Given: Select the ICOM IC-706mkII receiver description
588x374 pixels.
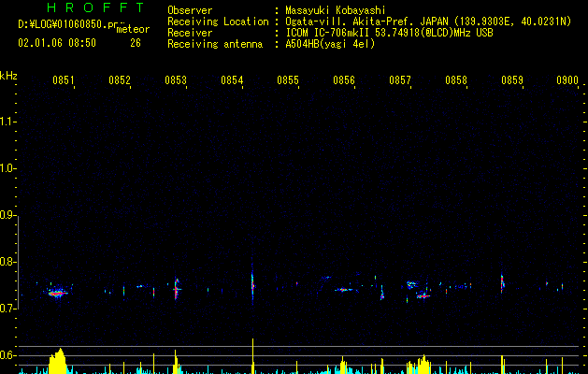Looking at the screenshot, I should (389, 33).
